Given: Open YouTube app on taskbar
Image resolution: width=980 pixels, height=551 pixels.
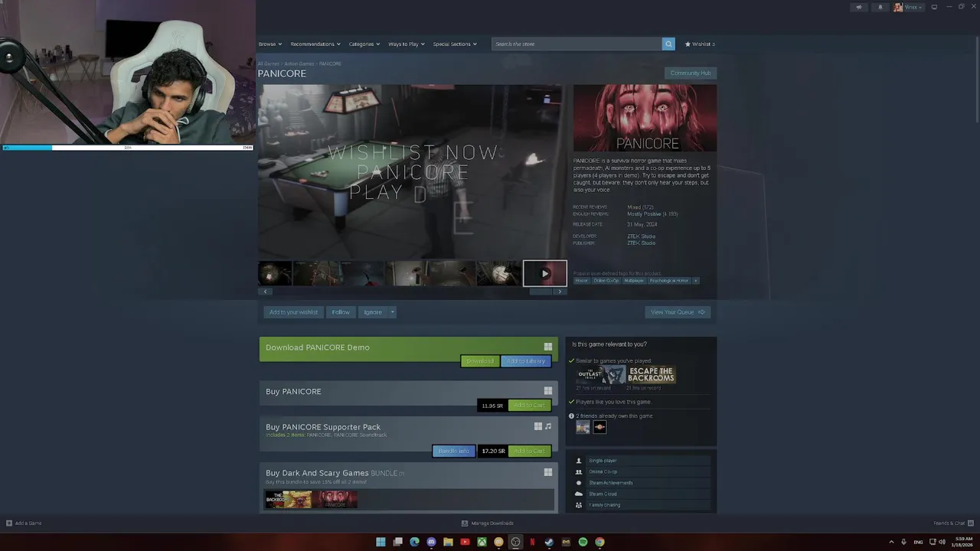Looking at the screenshot, I should [x=465, y=542].
